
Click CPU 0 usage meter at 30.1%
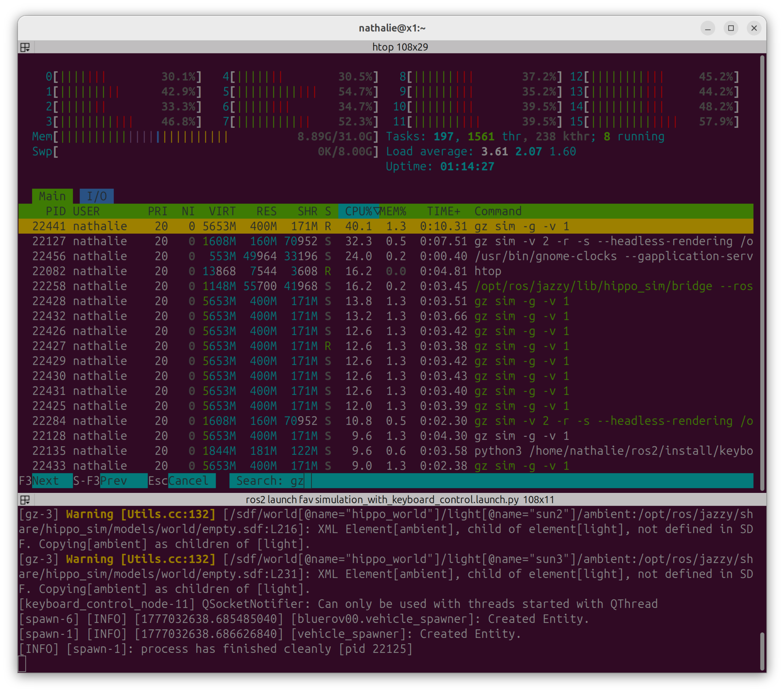(124, 77)
